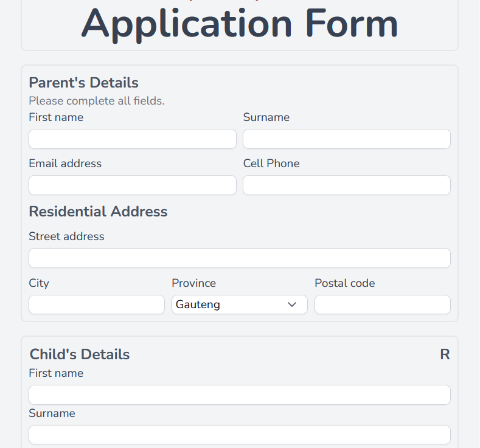Click the Parent's Details section heading

coord(83,83)
